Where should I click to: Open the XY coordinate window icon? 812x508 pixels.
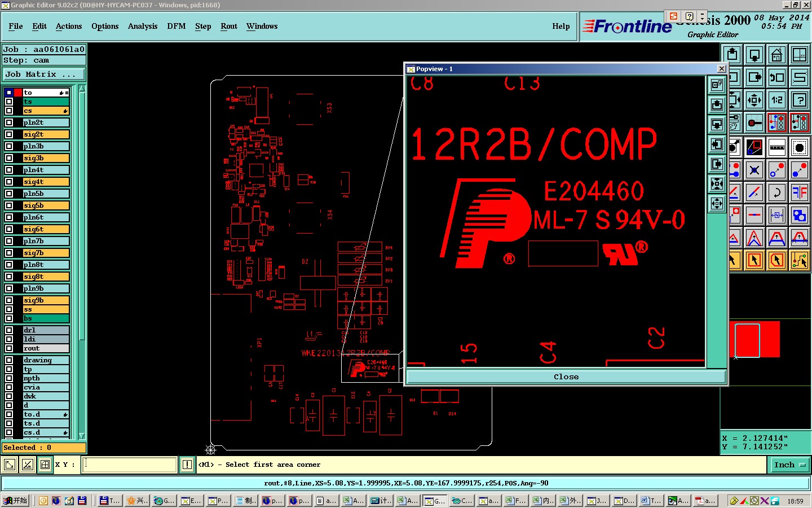(x=800, y=55)
